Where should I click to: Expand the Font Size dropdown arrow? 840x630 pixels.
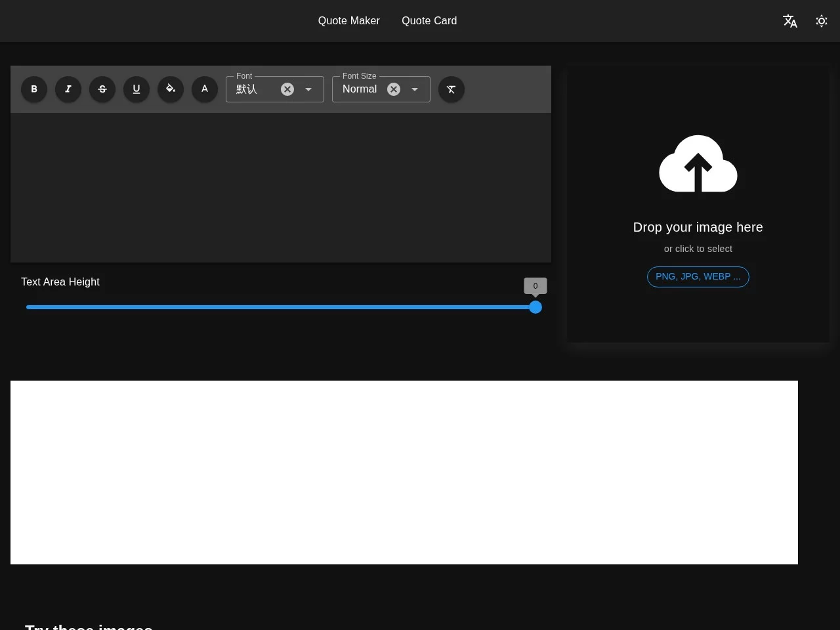click(415, 89)
